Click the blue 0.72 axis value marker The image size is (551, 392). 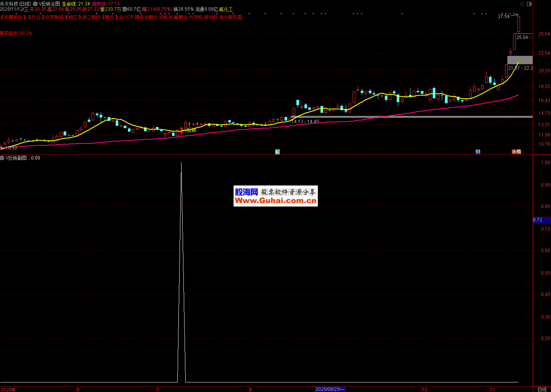point(538,220)
